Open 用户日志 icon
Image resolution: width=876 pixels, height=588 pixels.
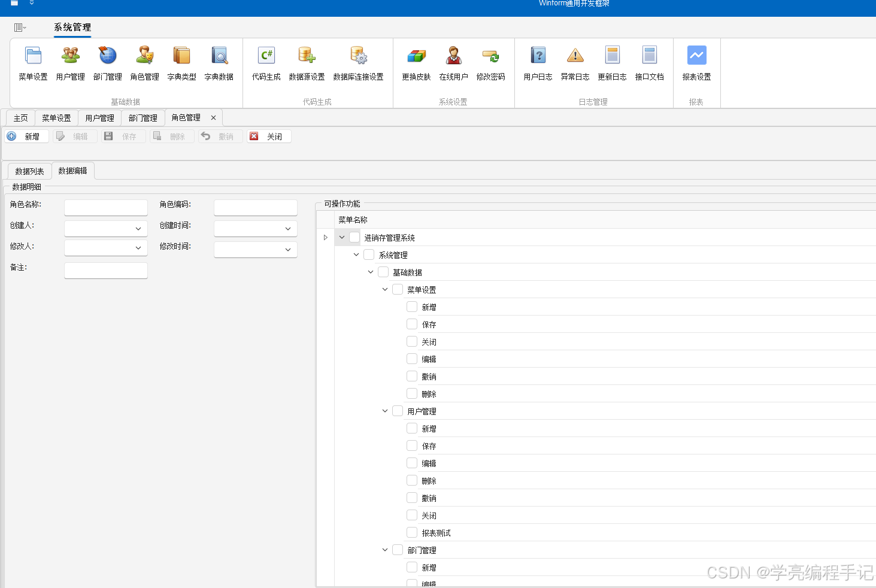(538, 63)
